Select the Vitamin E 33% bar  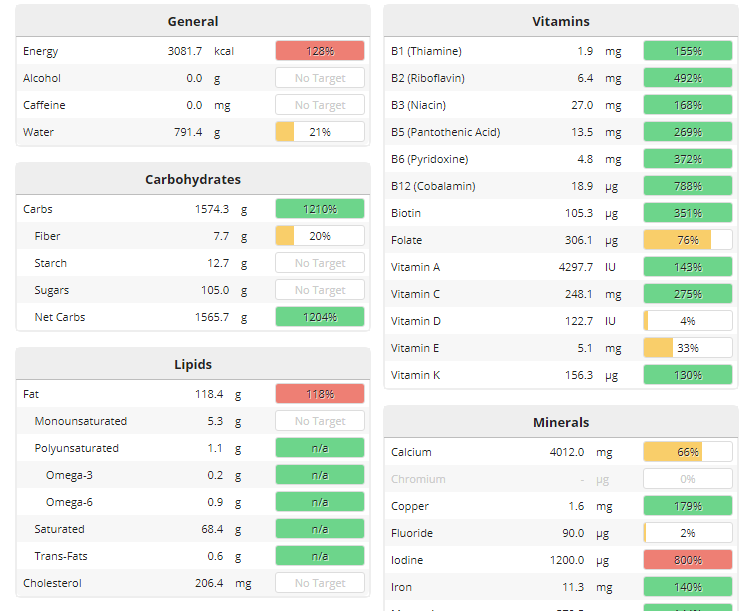click(688, 348)
